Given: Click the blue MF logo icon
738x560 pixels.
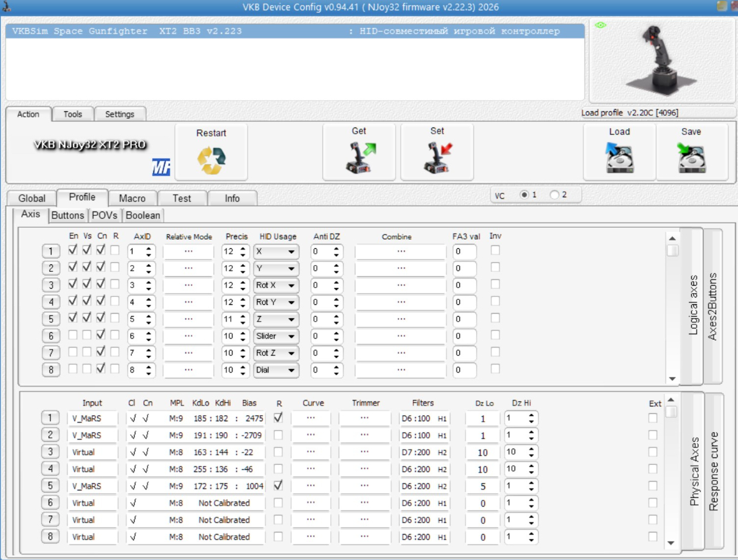Looking at the screenshot, I should click(x=161, y=167).
